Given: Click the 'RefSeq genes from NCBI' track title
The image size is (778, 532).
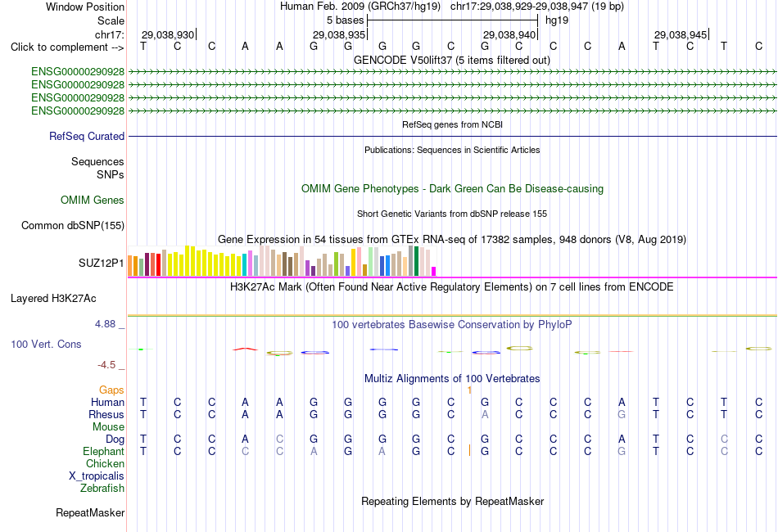Looking at the screenshot, I should point(453,124).
